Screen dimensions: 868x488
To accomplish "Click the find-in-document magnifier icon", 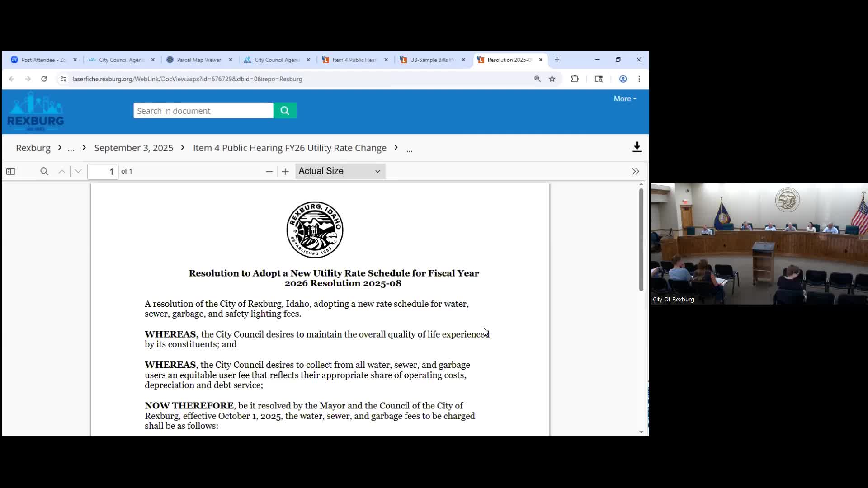I will pyautogui.click(x=44, y=171).
